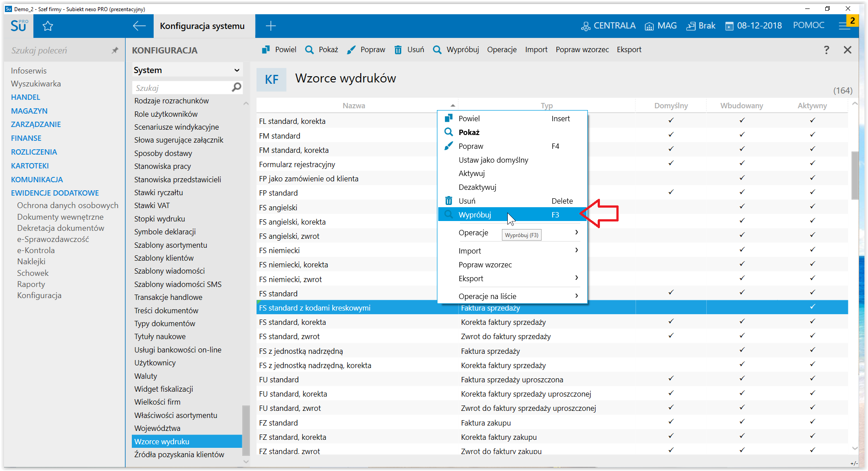Pin the command search panel

pos(115,50)
